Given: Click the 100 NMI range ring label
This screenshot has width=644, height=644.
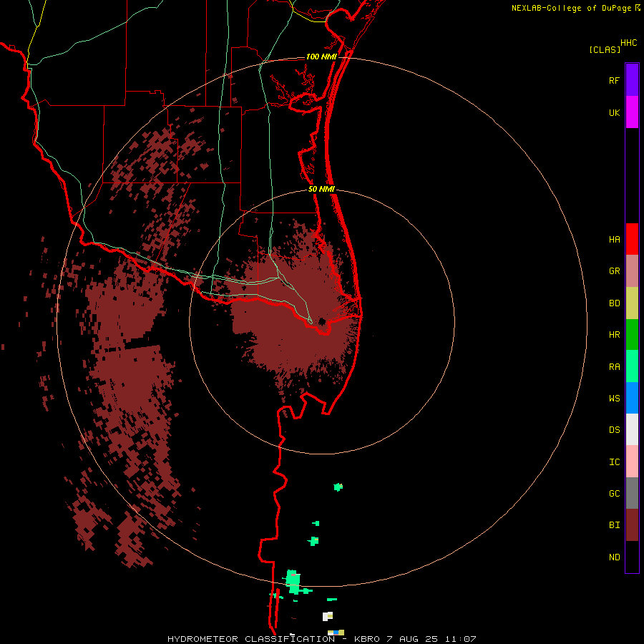Looking at the screenshot, I should [321, 57].
